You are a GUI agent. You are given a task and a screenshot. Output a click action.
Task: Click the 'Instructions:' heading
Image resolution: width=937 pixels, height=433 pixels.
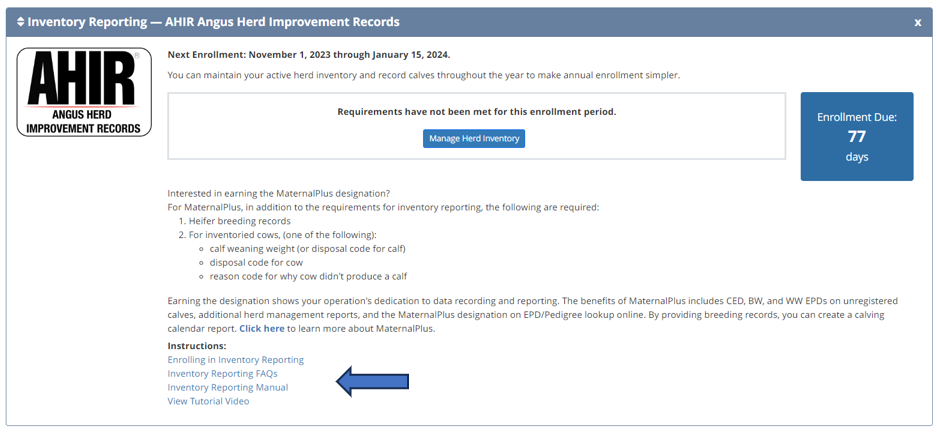pos(197,346)
